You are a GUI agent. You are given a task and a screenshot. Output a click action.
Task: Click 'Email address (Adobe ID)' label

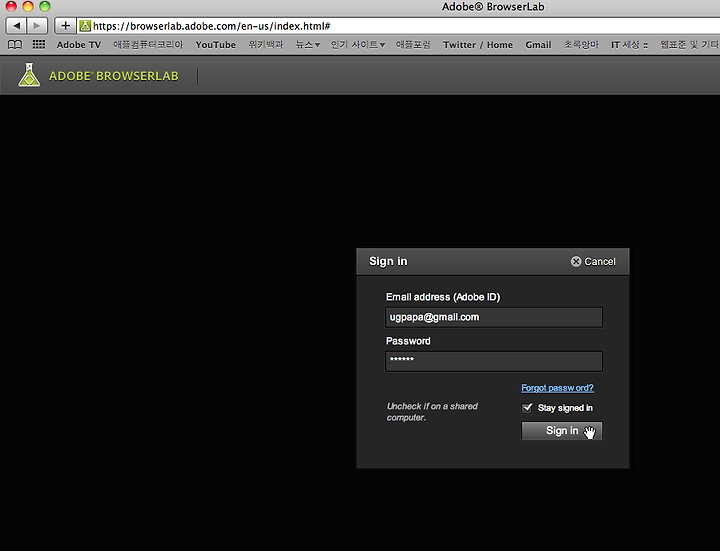pyautogui.click(x=443, y=297)
